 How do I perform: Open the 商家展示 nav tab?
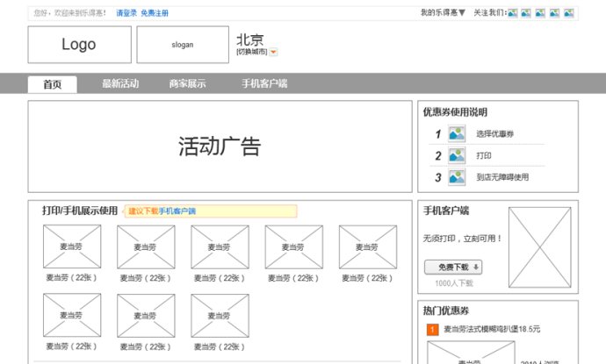click(x=188, y=84)
